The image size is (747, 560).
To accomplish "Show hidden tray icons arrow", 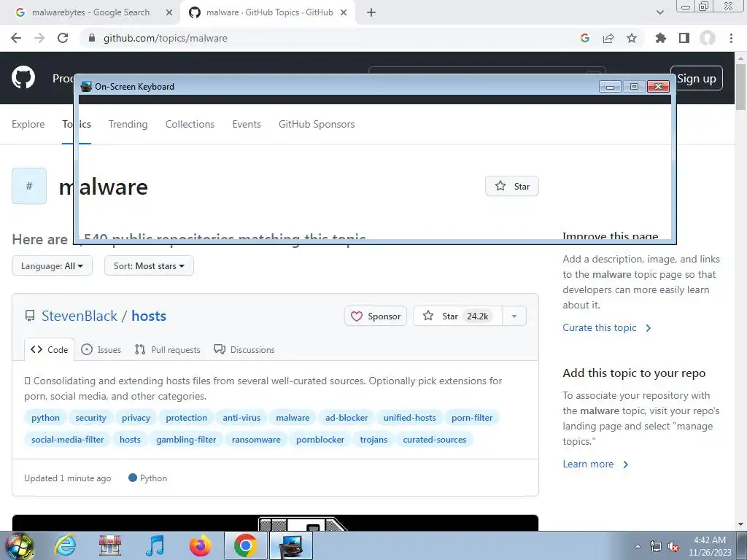I will [x=638, y=546].
